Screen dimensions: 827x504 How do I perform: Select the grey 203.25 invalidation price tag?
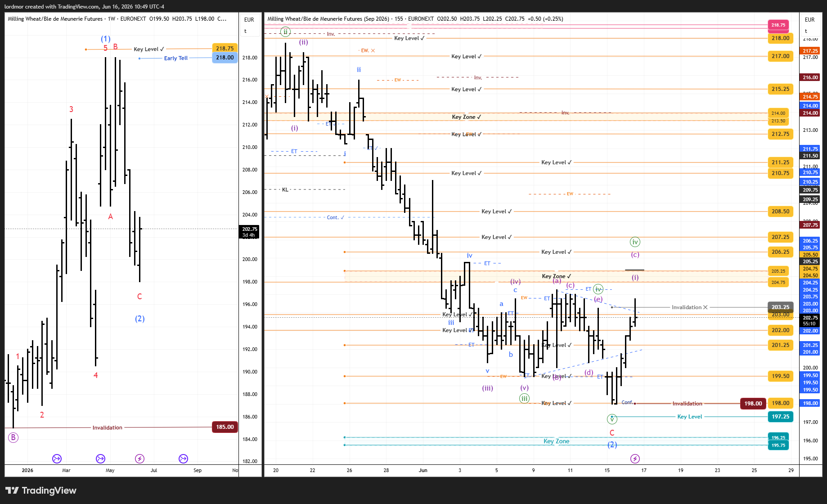(780, 307)
